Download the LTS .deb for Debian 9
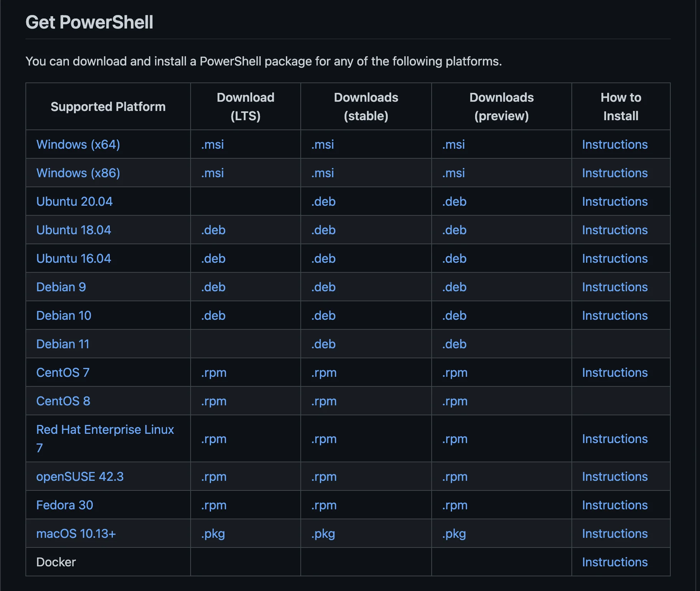Image resolution: width=700 pixels, height=591 pixels. [213, 287]
